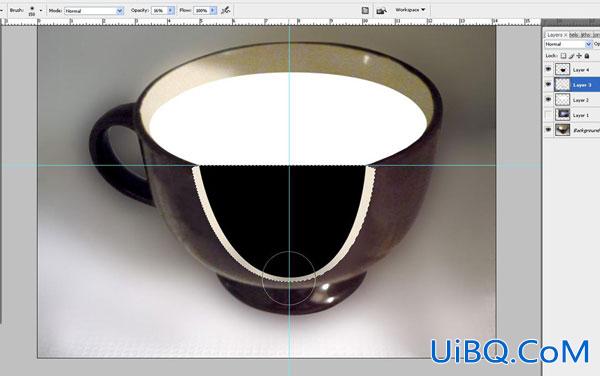The image size is (600, 376).
Task: Lock transparent pixels in Layers panel
Action: coord(563,56)
